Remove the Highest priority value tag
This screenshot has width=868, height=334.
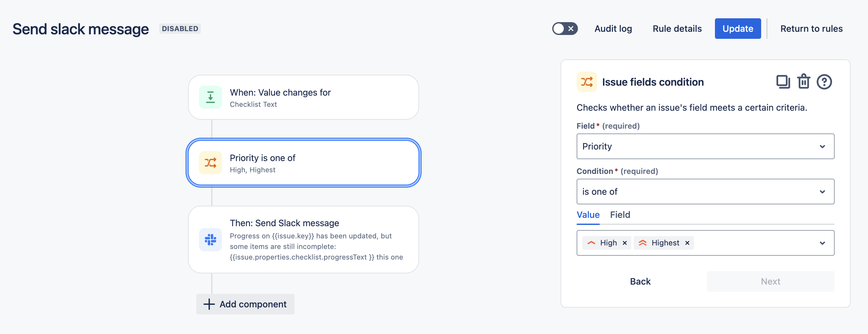point(687,243)
